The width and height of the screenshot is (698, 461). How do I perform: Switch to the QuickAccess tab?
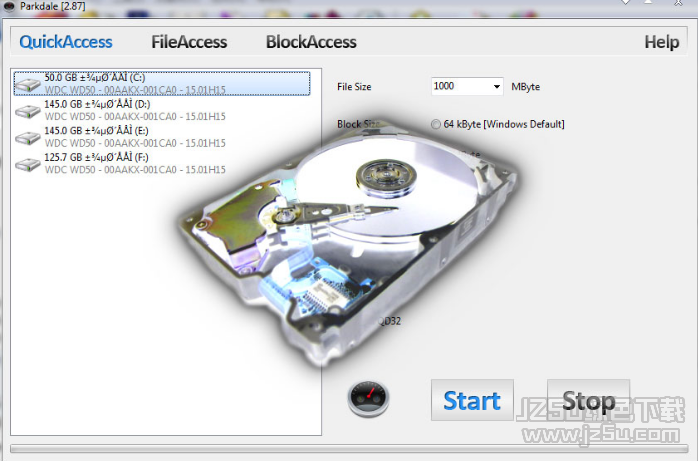pyautogui.click(x=66, y=42)
